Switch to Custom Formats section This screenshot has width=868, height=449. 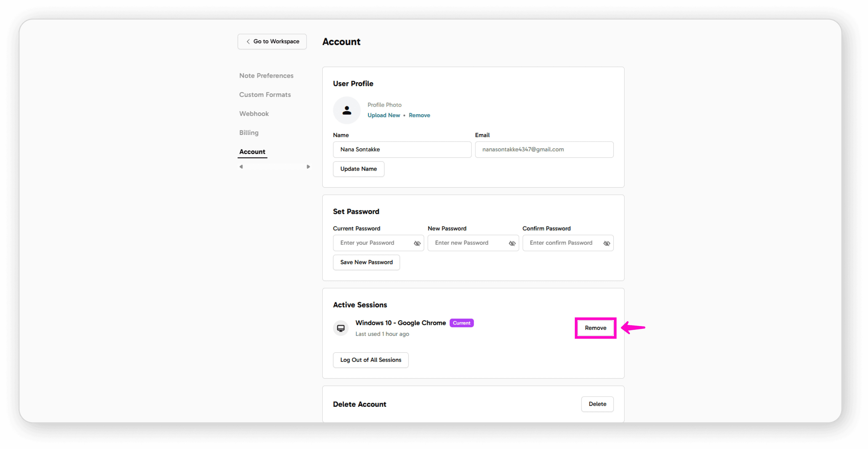pyautogui.click(x=265, y=95)
